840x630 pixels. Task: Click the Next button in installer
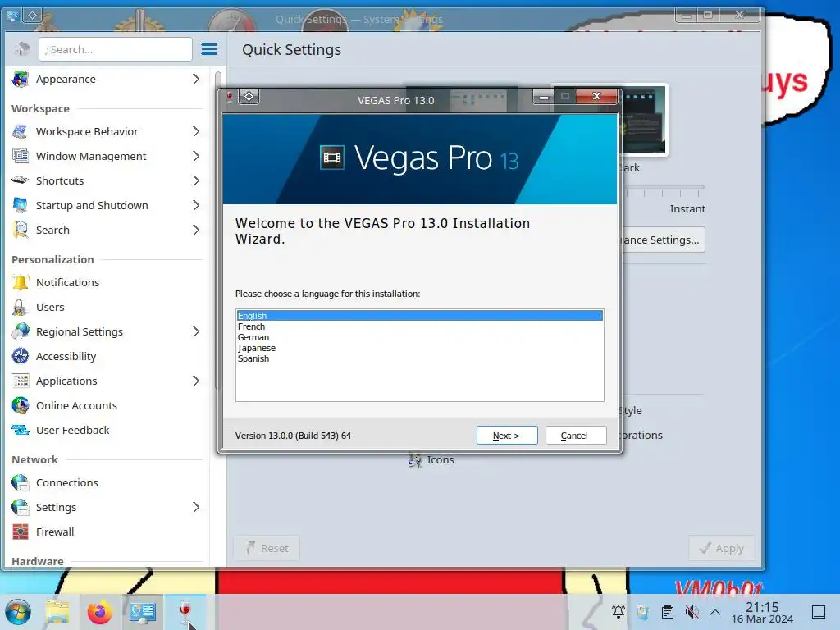pos(507,436)
